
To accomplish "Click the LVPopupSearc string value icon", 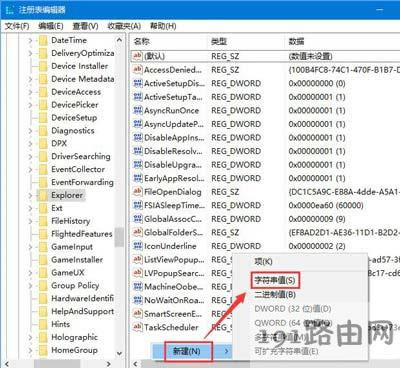I will coord(137,273).
